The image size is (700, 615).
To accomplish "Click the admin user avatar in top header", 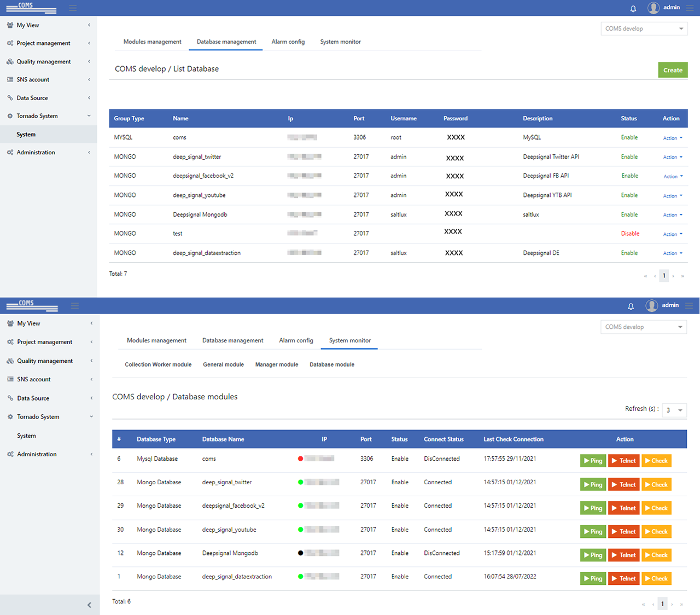I will point(653,8).
